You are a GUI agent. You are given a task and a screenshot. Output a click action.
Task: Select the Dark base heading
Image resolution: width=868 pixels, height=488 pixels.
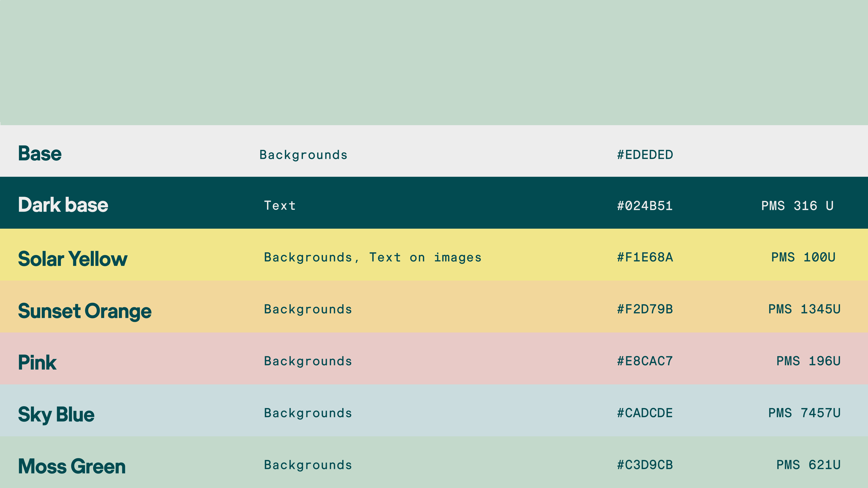tap(63, 205)
